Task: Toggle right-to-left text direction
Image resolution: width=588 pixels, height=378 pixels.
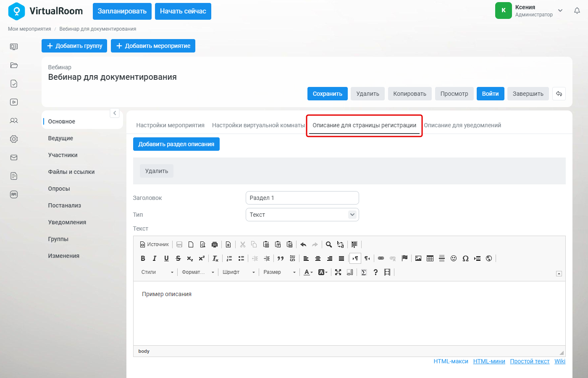Action: click(x=367, y=258)
